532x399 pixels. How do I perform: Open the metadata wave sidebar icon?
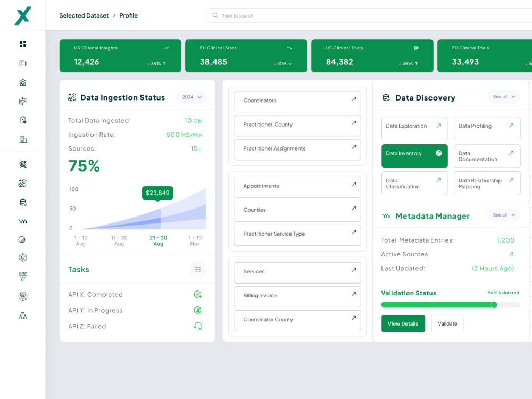pos(23,221)
